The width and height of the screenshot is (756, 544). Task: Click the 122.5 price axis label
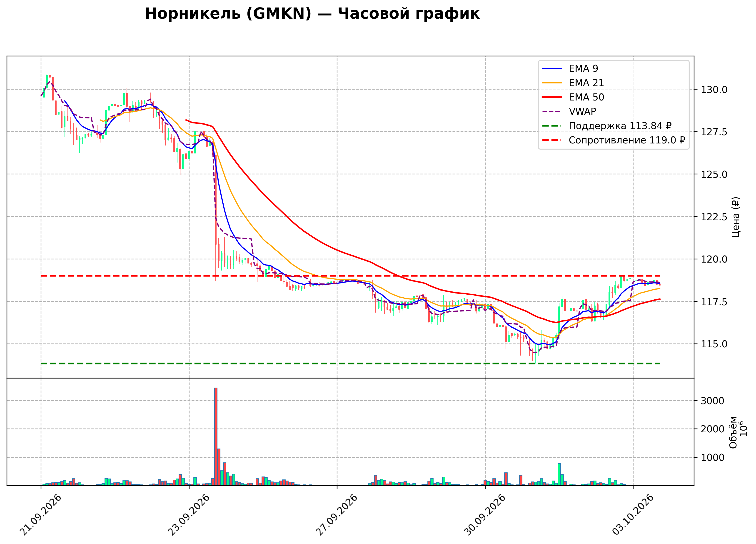[714, 217]
